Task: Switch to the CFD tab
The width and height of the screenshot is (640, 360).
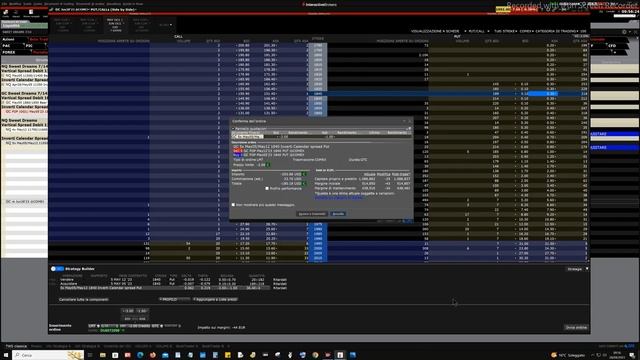Action: 612,46
